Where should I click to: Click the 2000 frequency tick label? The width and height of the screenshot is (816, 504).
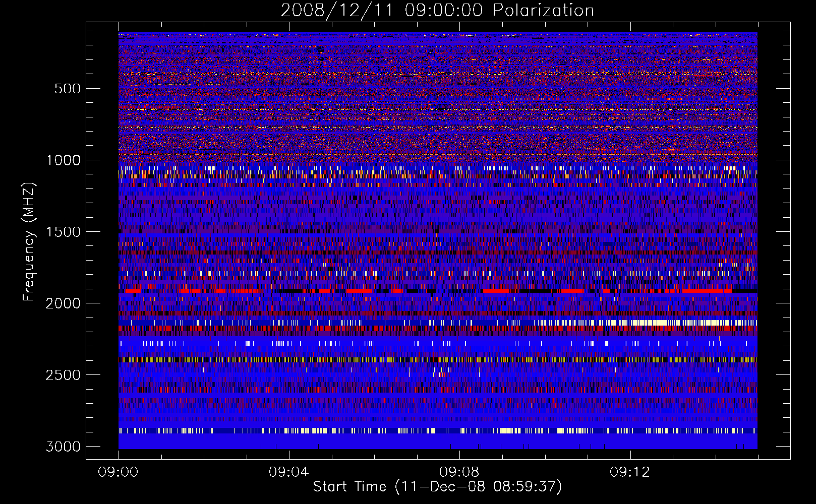64,303
